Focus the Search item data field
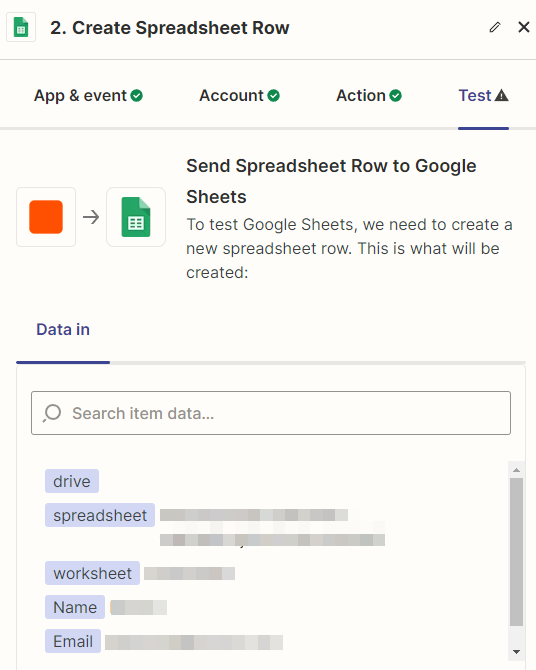 click(x=271, y=413)
